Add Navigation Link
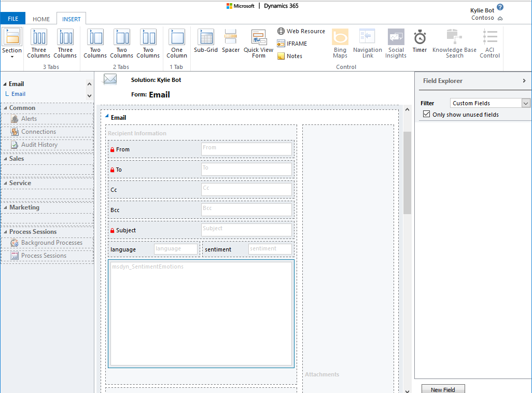This screenshot has height=393, width=532. click(368, 44)
